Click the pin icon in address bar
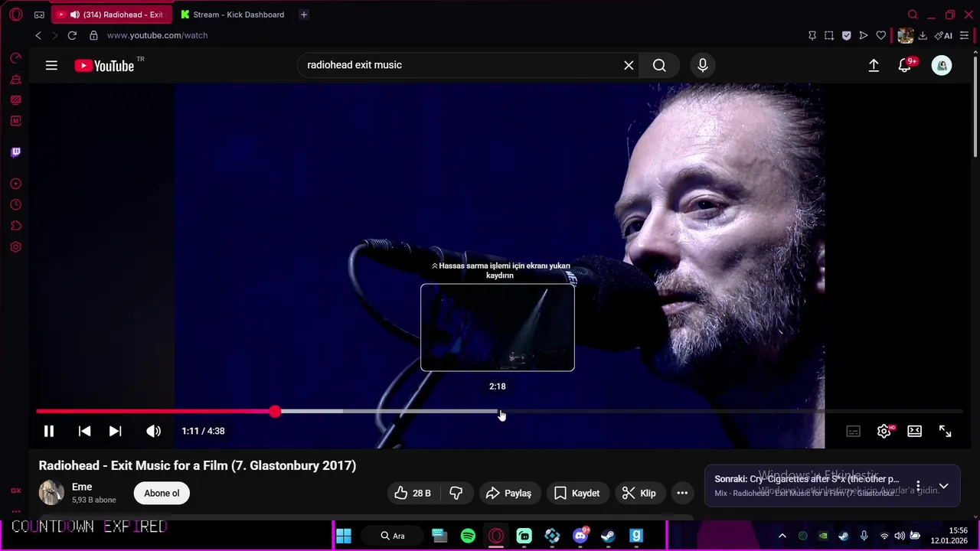This screenshot has height=551, width=980. (x=812, y=35)
